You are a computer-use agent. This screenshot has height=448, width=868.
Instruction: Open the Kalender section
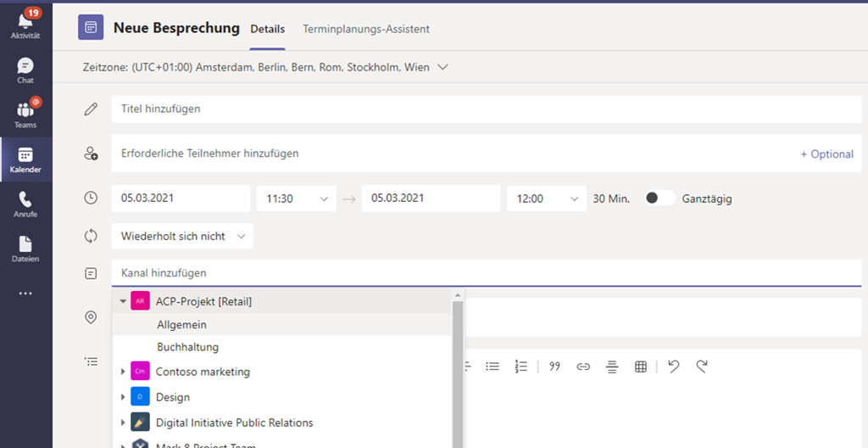pyautogui.click(x=25, y=160)
